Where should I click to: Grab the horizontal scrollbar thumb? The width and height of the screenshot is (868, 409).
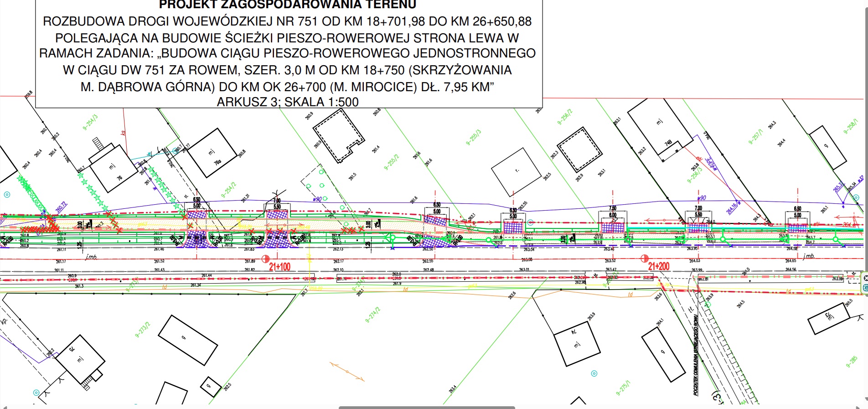pos(426,407)
